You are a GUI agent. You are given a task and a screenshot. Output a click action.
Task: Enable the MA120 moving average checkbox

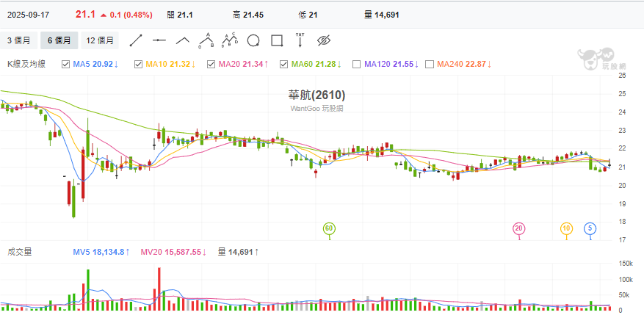pos(357,65)
